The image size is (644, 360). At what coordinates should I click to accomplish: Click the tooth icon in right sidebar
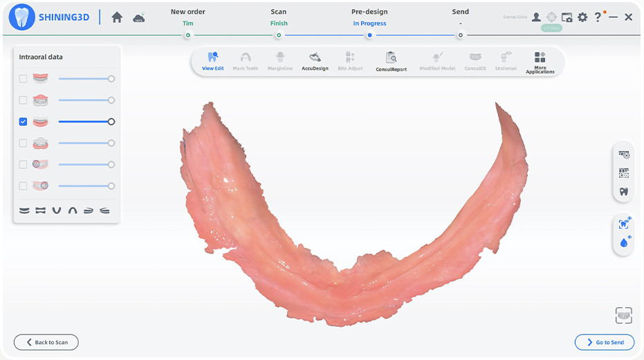(x=623, y=192)
